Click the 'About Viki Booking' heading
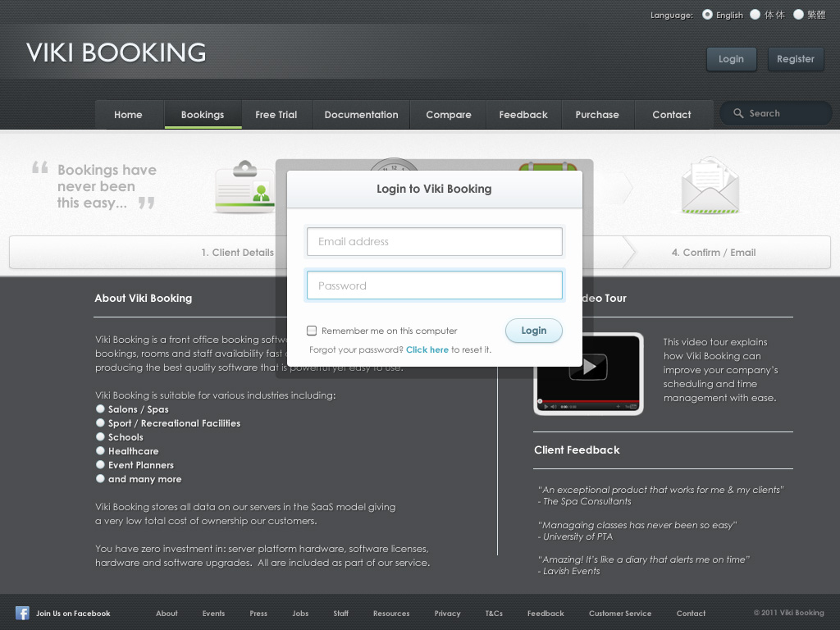The height and width of the screenshot is (630, 840). tap(143, 299)
